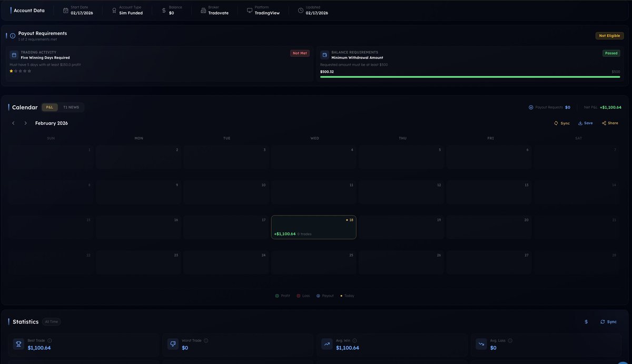Click the February 2026 month label
The image size is (632, 364).
(x=52, y=123)
